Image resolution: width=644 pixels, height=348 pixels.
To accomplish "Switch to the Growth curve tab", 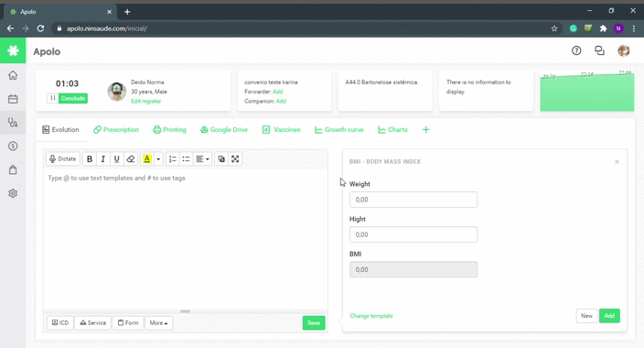I will coord(339,129).
